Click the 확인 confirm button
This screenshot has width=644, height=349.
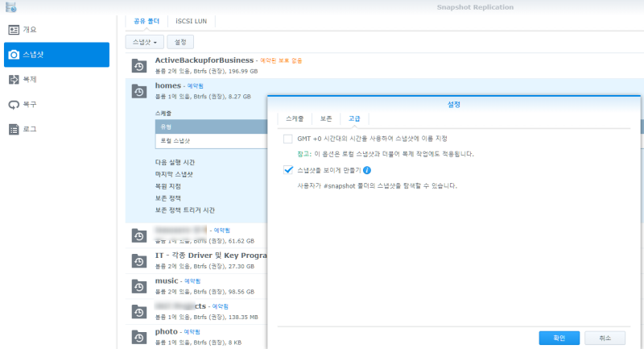[559, 338]
